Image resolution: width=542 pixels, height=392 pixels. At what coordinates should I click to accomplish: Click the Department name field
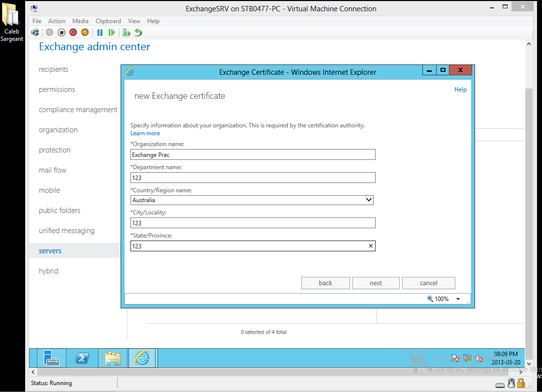coord(253,178)
